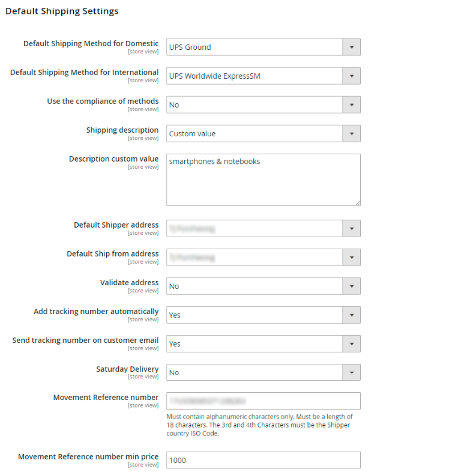The width and height of the screenshot is (476, 475).
Task: Click the Description custom value textarea
Action: click(x=263, y=180)
